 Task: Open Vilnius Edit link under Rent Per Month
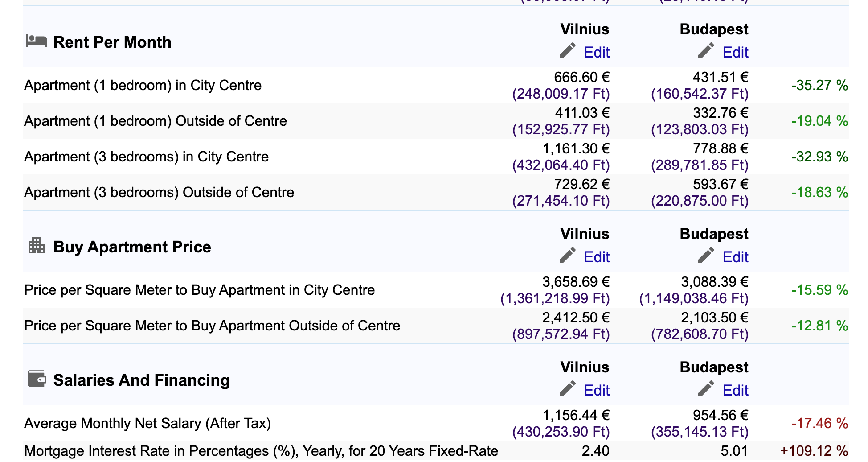tap(597, 53)
